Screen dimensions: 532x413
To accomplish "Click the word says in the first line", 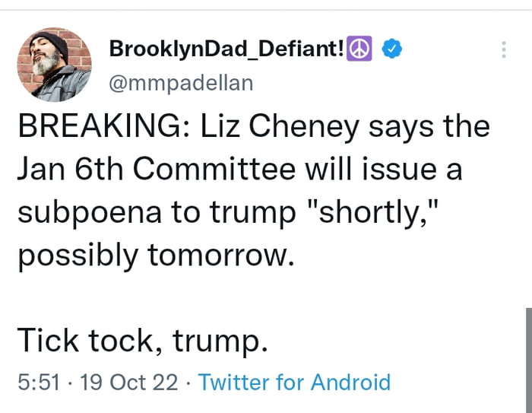I will (x=404, y=127).
